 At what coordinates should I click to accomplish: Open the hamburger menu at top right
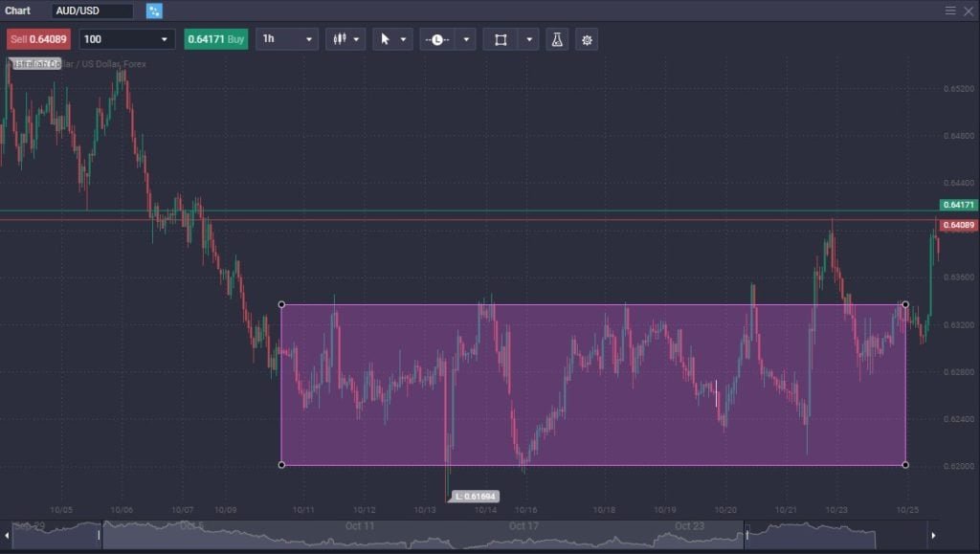950,11
